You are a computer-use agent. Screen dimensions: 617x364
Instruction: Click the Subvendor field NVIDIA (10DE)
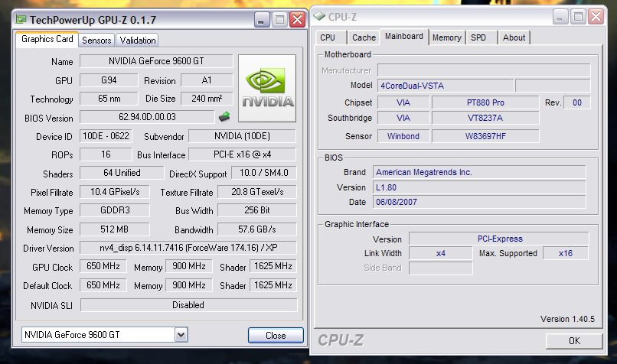pos(243,136)
